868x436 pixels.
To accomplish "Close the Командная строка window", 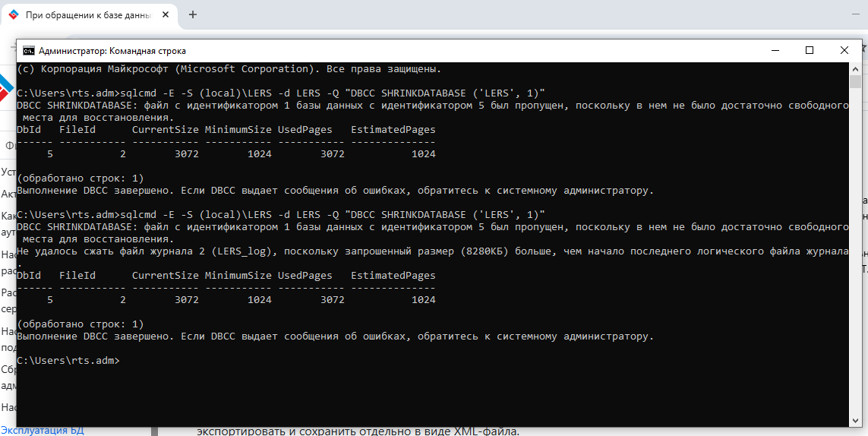I will [x=844, y=51].
